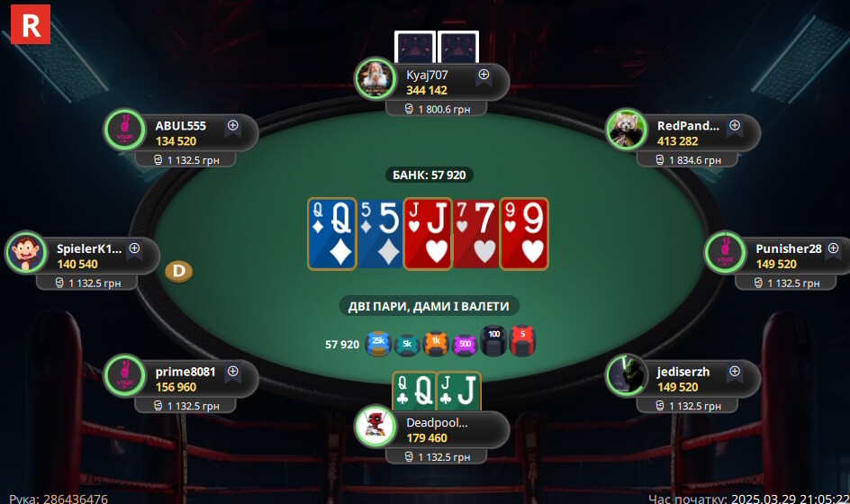Image resolution: width=850 pixels, height=504 pixels.
Task: Click hand number 286436476 link
Action: coord(76,499)
